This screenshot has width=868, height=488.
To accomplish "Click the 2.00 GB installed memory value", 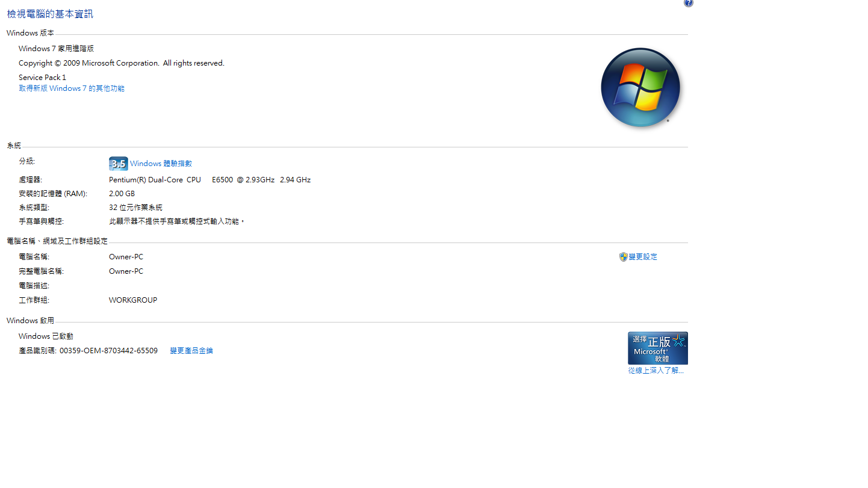I will coord(122,194).
